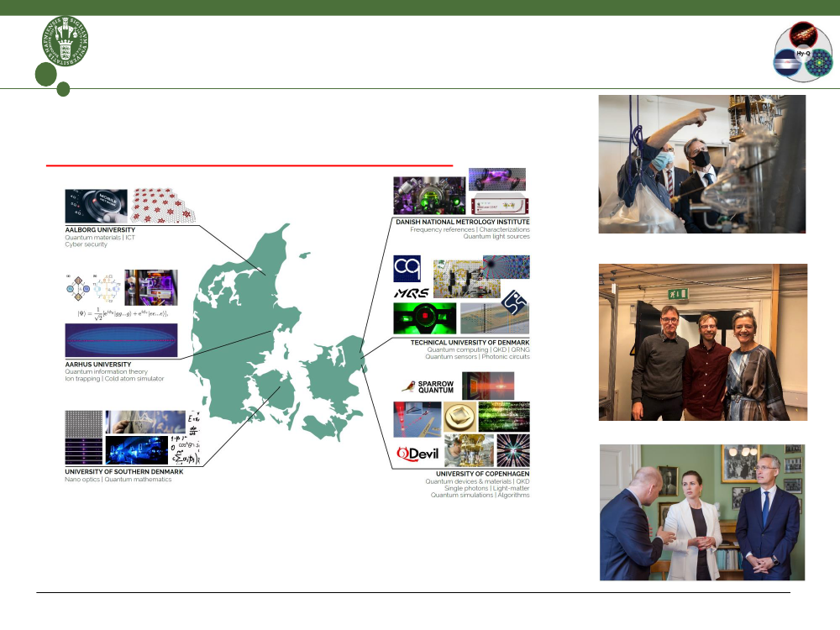This screenshot has width=840, height=630.
Task: Click 'Single photons | Light-matter' text
Action: [x=487, y=488]
